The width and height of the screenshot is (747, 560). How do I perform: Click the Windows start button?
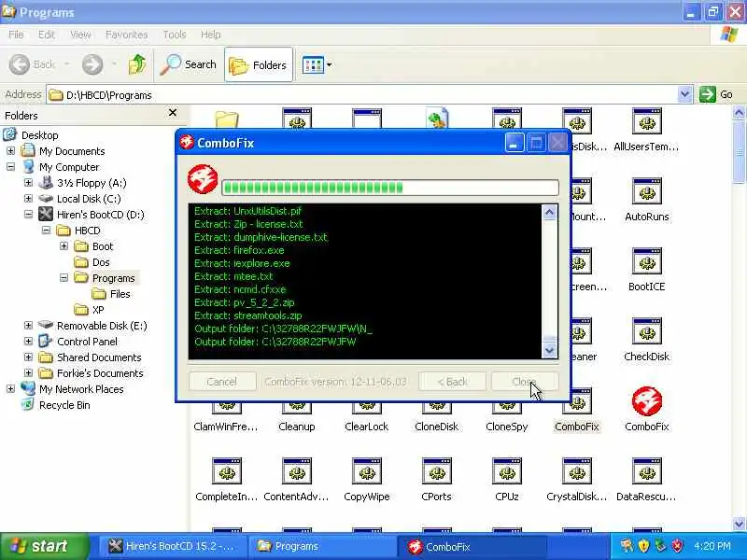(44, 546)
